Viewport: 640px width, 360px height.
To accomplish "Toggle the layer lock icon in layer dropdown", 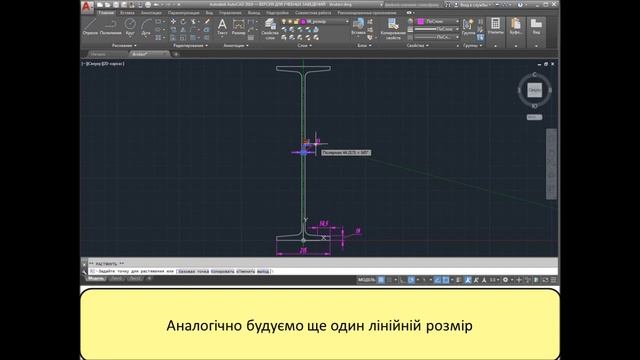I will pyautogui.click(x=296, y=21).
